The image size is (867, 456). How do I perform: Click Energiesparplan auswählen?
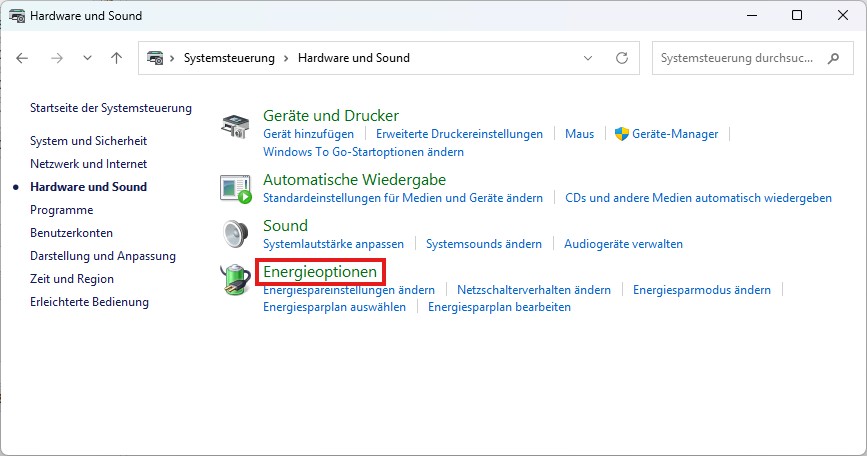335,307
